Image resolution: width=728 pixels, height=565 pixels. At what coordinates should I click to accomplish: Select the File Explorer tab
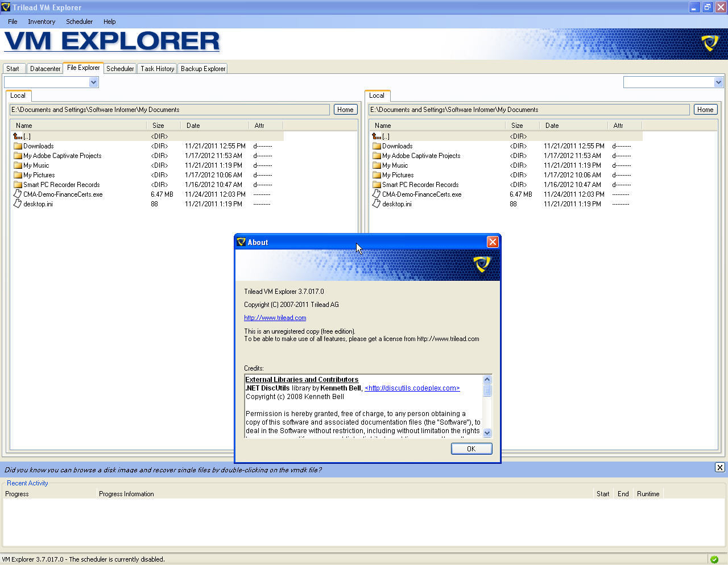tap(83, 68)
